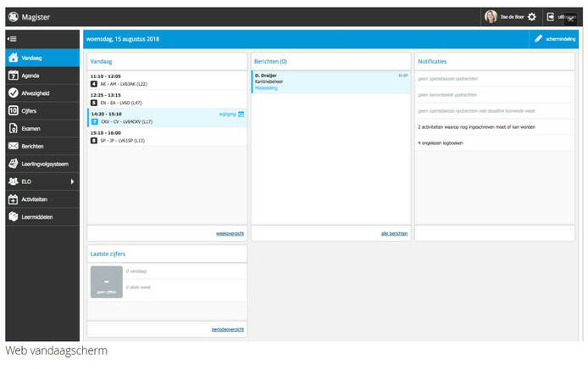Image resolution: width=588 pixels, height=369 pixels.
Task: Click the Notificaties panel heading
Action: pos(432,62)
